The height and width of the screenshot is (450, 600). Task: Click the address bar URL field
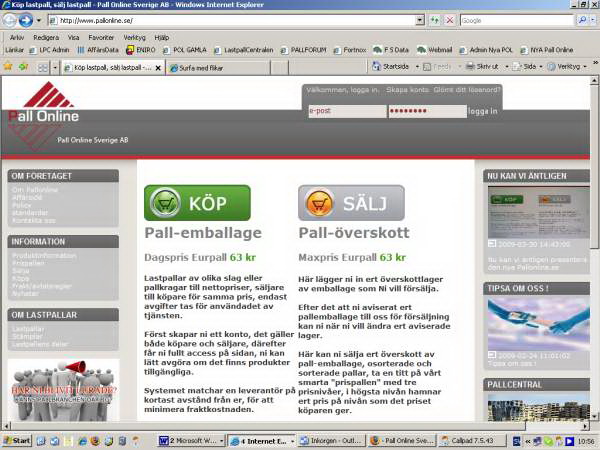tap(232, 20)
